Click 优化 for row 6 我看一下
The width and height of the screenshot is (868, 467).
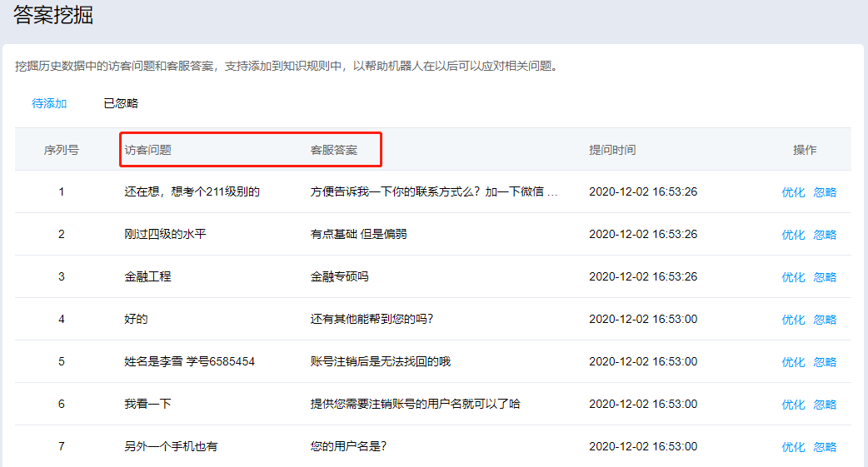[x=793, y=405]
